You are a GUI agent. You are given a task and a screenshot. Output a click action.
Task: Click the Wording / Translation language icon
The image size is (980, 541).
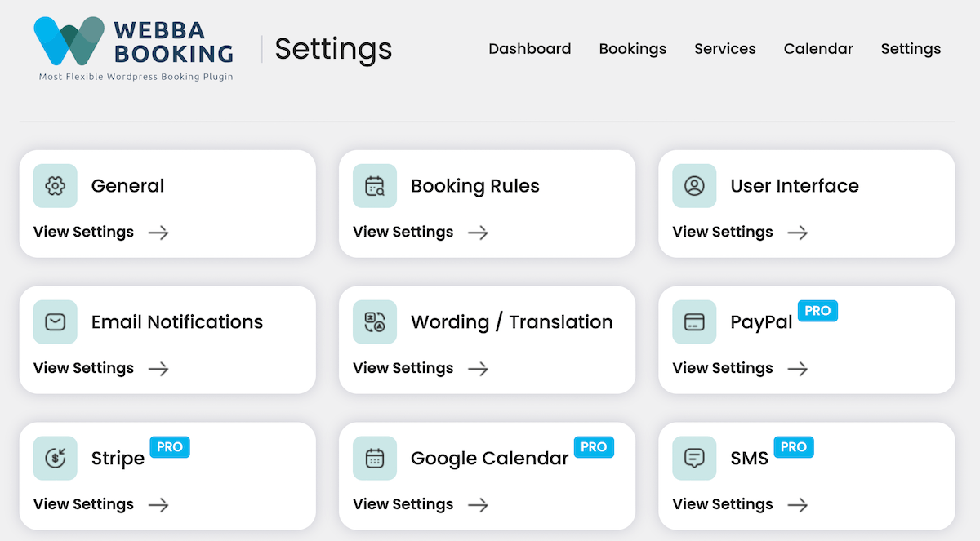coord(375,322)
